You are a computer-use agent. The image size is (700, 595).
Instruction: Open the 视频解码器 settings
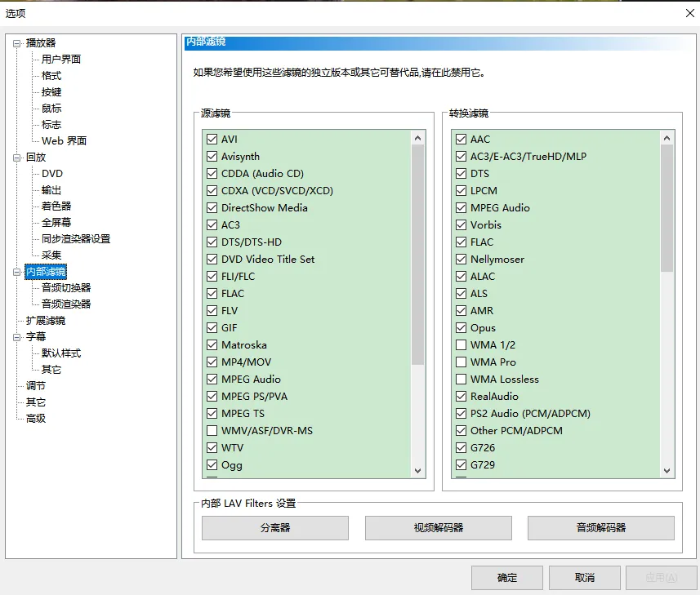coord(438,528)
